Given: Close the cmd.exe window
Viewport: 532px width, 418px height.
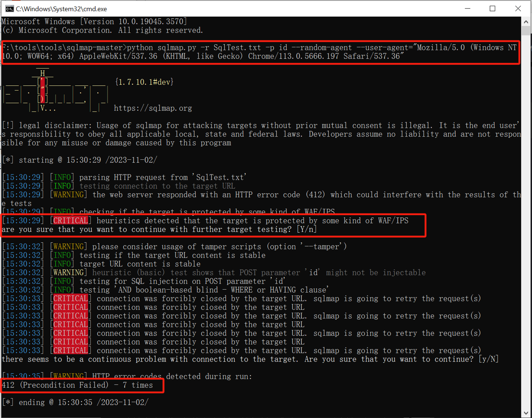Looking at the screenshot, I should click(x=518, y=9).
